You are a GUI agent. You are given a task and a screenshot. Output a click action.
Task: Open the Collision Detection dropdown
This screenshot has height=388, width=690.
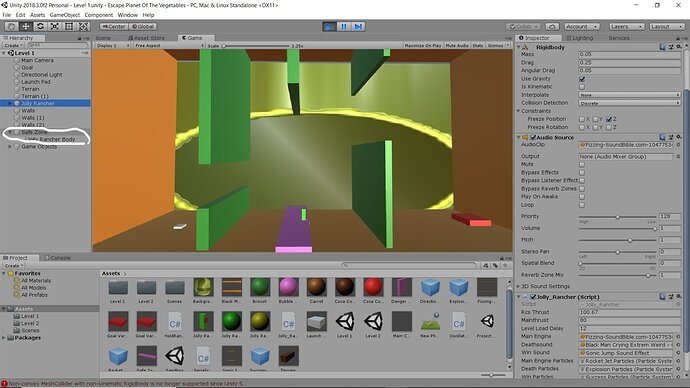[630, 103]
